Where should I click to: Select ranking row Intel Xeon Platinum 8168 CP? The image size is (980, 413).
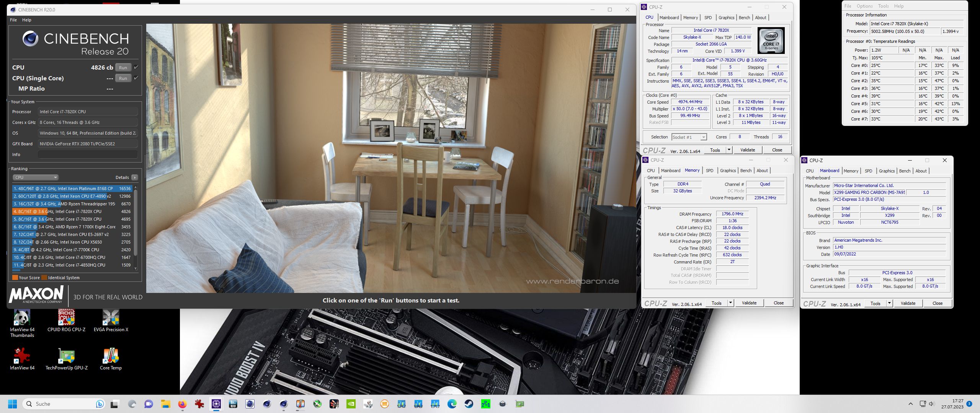pos(72,189)
